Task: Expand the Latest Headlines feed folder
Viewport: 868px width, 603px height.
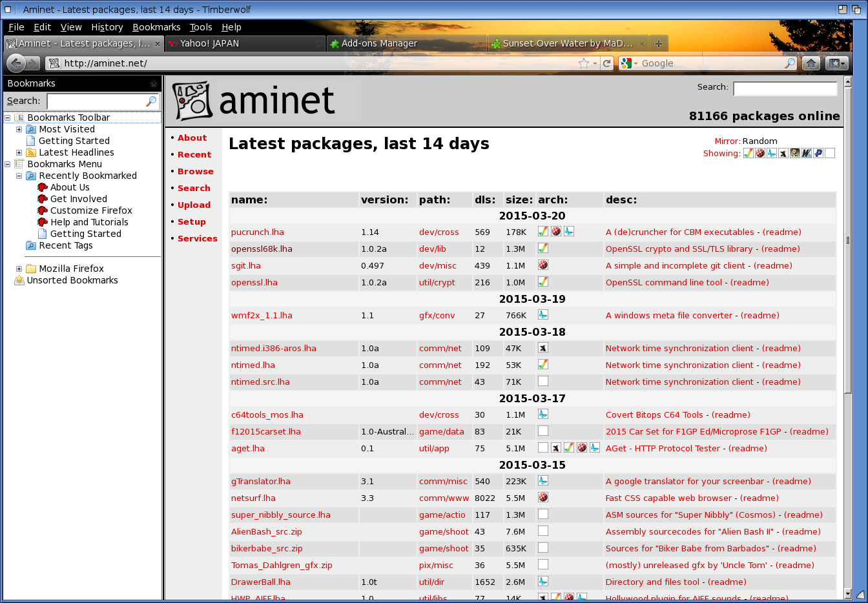Action: coord(19,152)
